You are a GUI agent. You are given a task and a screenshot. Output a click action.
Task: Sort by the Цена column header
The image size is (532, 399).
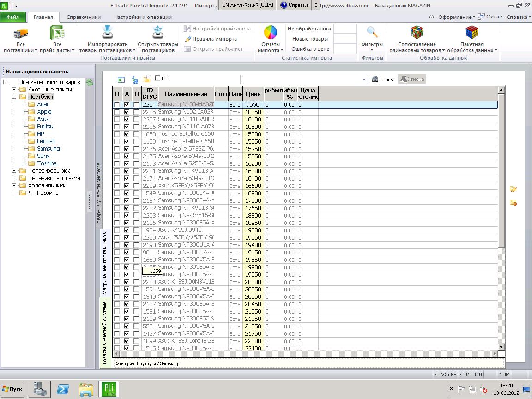tap(253, 94)
